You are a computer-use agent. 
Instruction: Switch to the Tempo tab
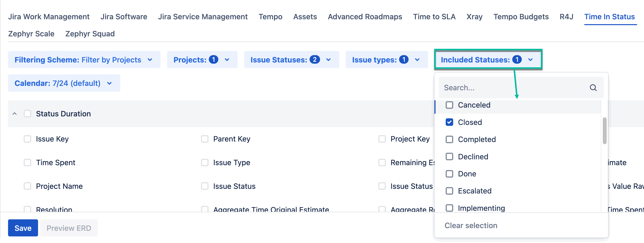click(x=270, y=17)
